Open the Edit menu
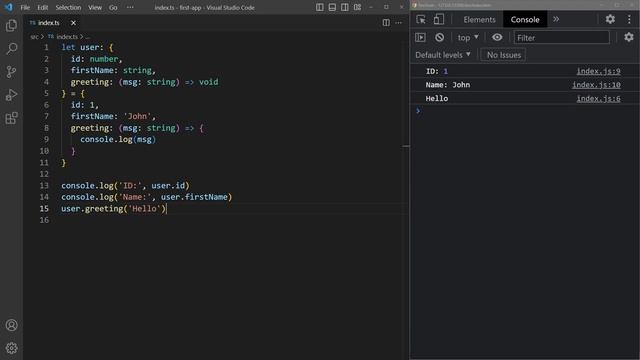The height and width of the screenshot is (360, 640). (42, 7)
